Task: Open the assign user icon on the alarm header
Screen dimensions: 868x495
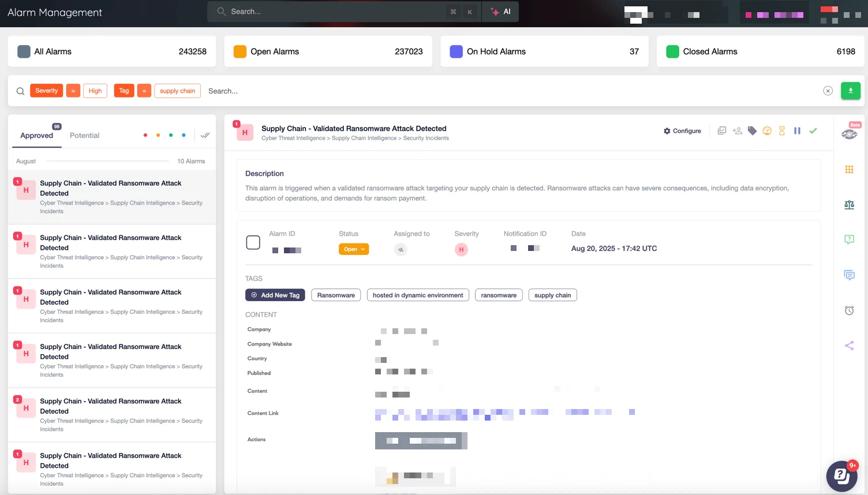Action: pyautogui.click(x=737, y=131)
